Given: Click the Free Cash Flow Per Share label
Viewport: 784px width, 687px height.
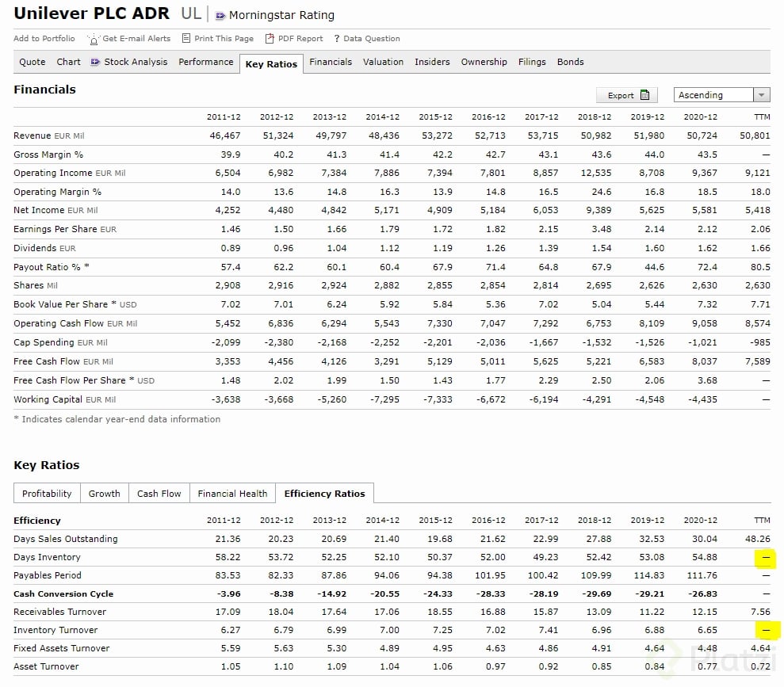Looking at the screenshot, I should 84,380.
